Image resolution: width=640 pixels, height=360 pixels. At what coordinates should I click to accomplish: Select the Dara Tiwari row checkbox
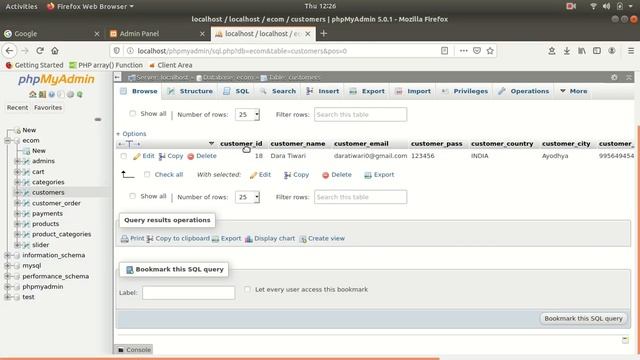tap(124, 156)
